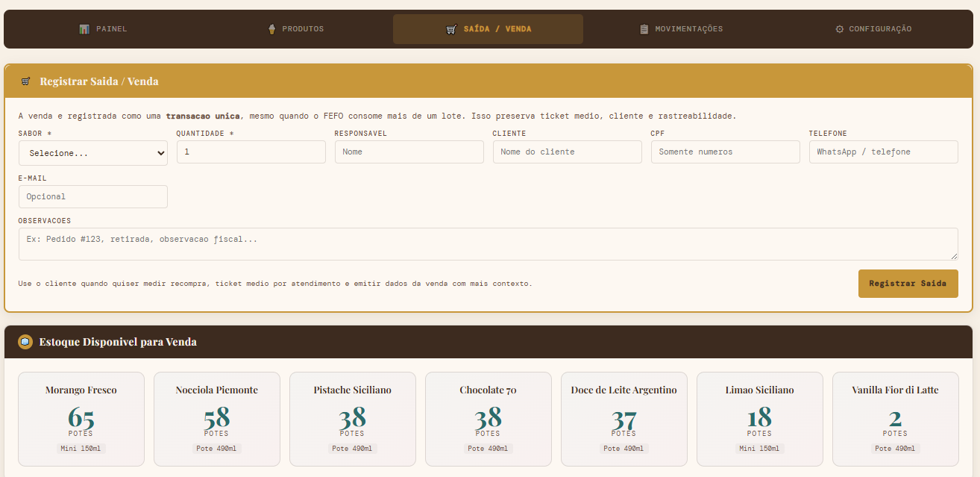Click the Produtos ice cream icon
The width and height of the screenshot is (980, 477).
[x=271, y=29]
